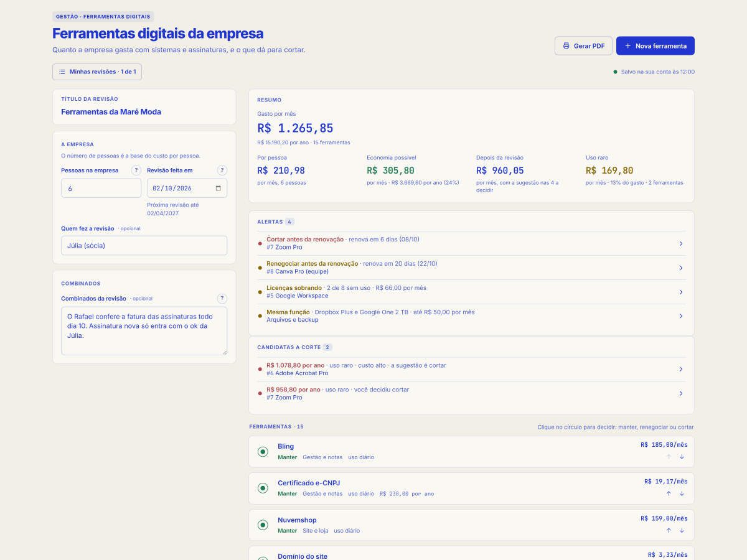Open the Domínio do site tool
The height and width of the screenshot is (560, 747).
click(303, 556)
